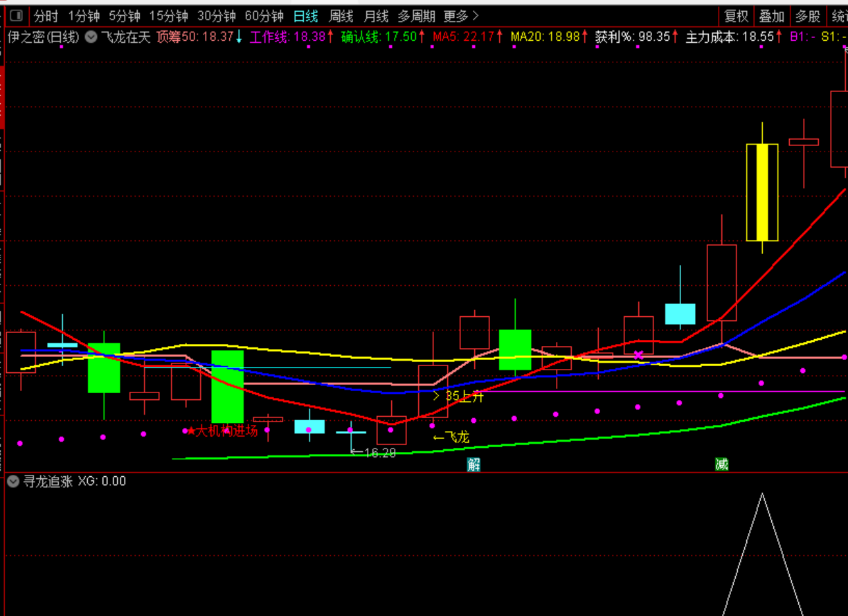The width and height of the screenshot is (848, 616).
Task: Click the XG: 0.00 value
Action: [102, 482]
